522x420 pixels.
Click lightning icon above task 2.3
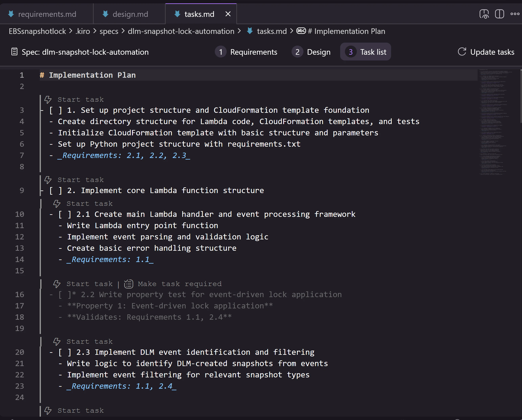point(57,341)
